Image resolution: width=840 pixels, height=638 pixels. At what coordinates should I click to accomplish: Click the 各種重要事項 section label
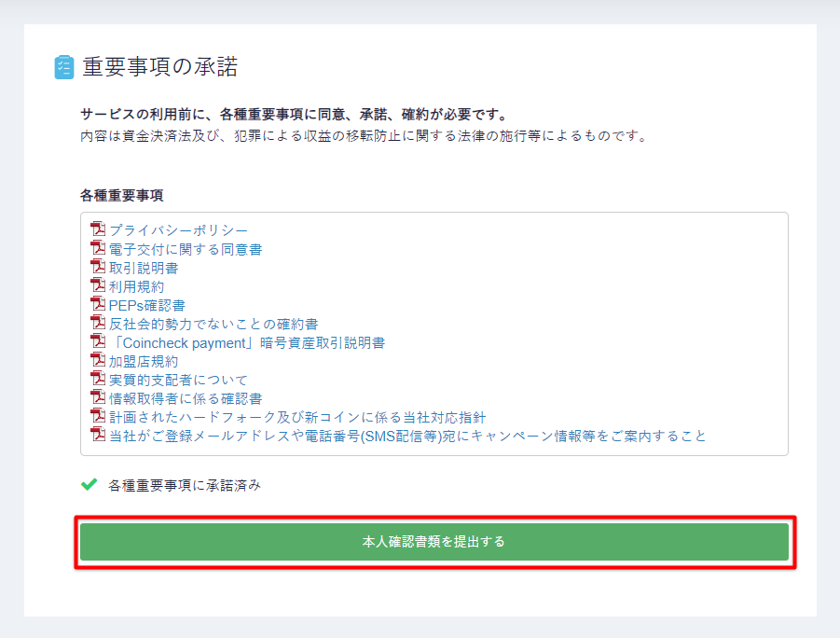pos(121,196)
